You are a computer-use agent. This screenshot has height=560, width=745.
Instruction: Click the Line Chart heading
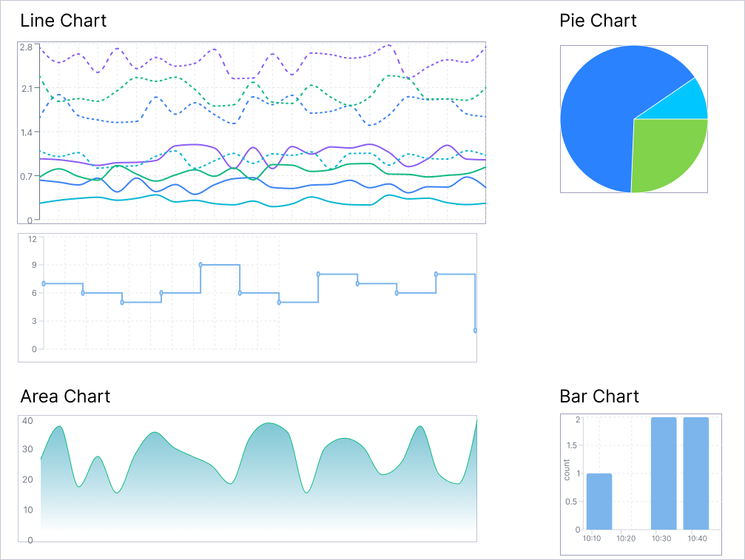click(63, 21)
